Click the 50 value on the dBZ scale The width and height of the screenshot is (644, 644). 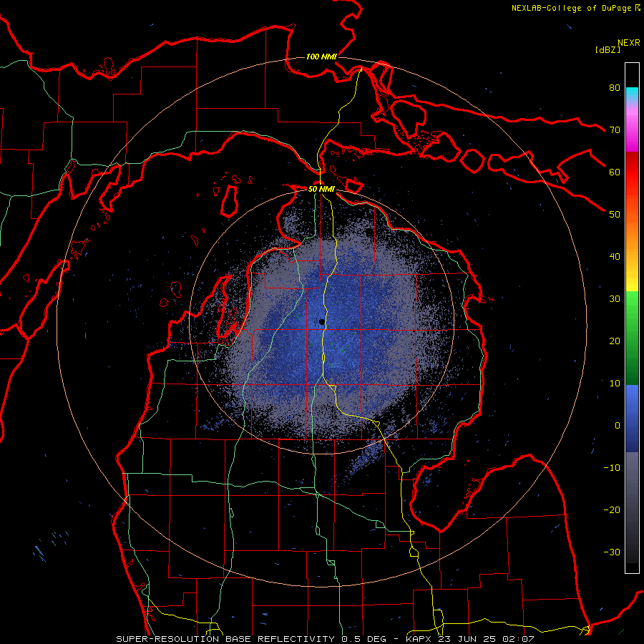coord(615,215)
